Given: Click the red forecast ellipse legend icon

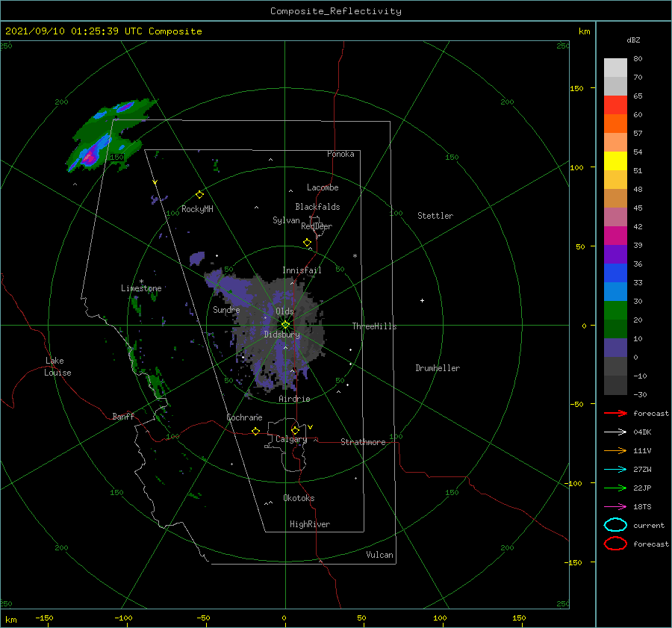Looking at the screenshot, I should (x=615, y=544).
